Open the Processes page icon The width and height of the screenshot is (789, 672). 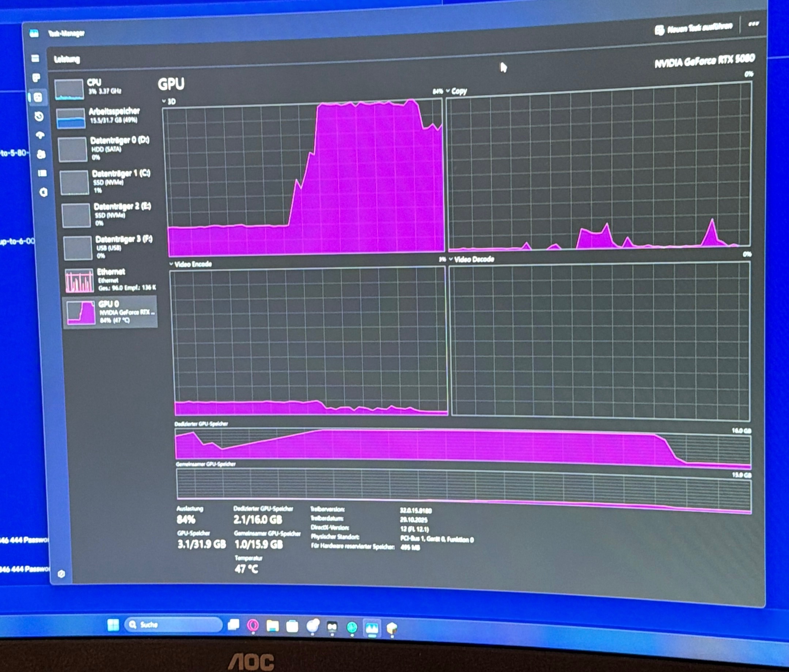(36, 78)
